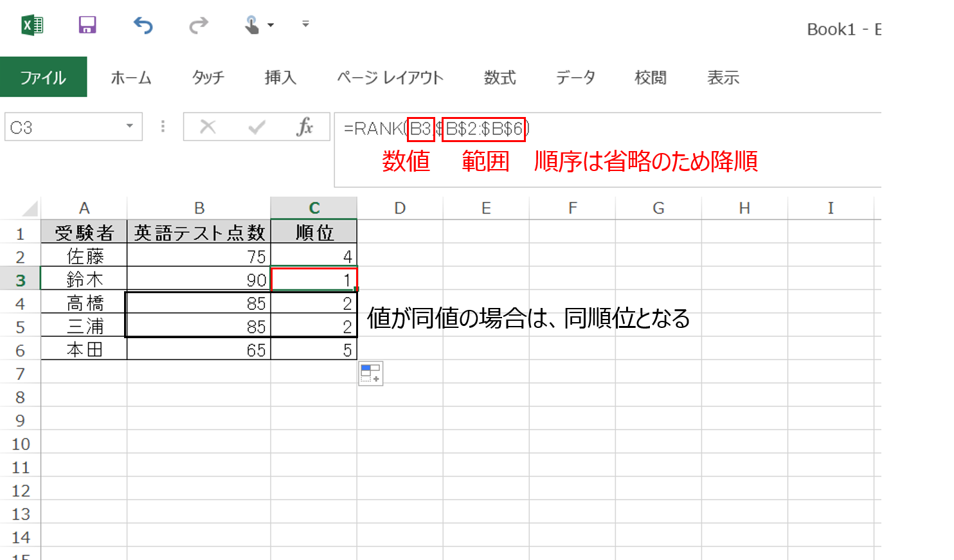Select row 6 by clicking its header
This screenshot has width=954, height=560.
[x=20, y=349]
